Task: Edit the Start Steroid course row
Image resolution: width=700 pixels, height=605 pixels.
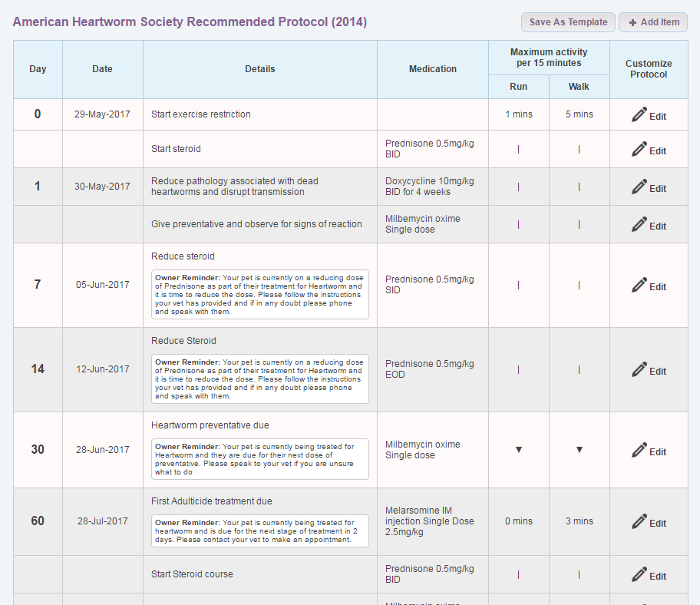Action: coord(648,575)
